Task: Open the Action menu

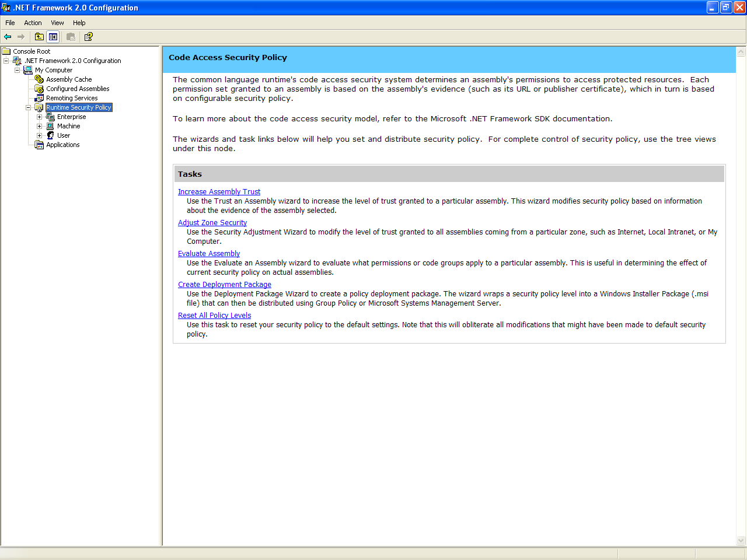Action: (33, 23)
